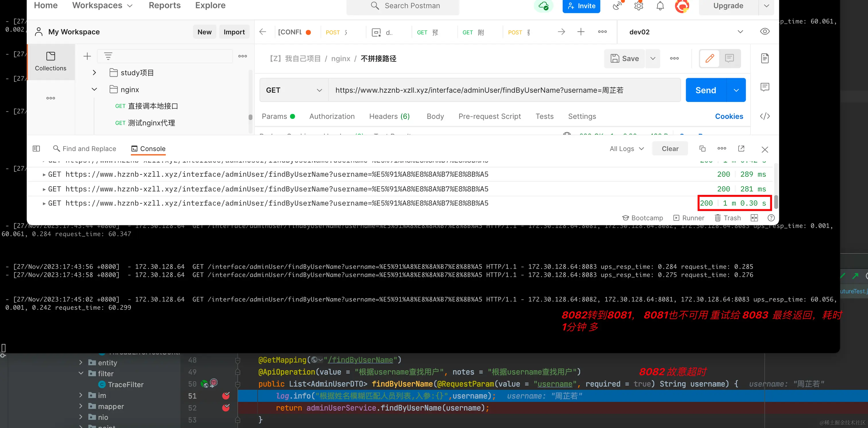The width and height of the screenshot is (868, 428).
Task: Open the GET method dropdown
Action: tap(294, 90)
